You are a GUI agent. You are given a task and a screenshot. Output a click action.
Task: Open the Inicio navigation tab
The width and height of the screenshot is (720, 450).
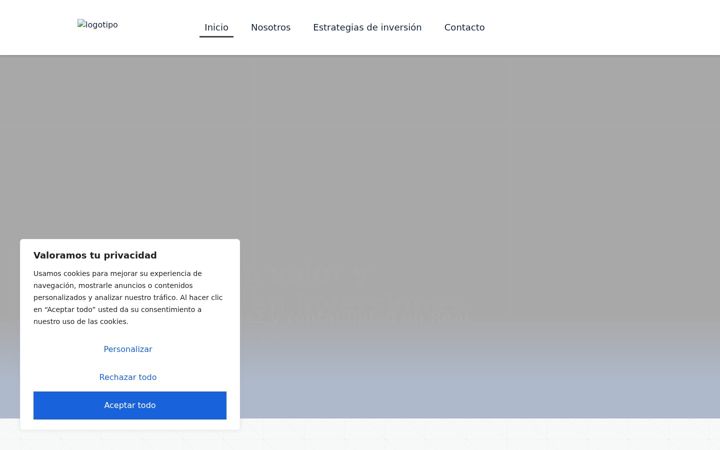click(216, 28)
